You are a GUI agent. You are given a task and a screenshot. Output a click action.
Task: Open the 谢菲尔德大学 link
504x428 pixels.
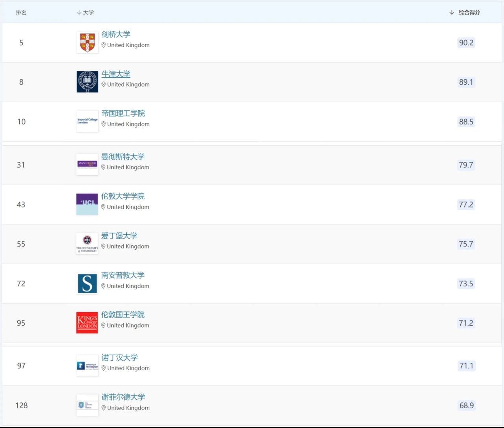pyautogui.click(x=123, y=397)
